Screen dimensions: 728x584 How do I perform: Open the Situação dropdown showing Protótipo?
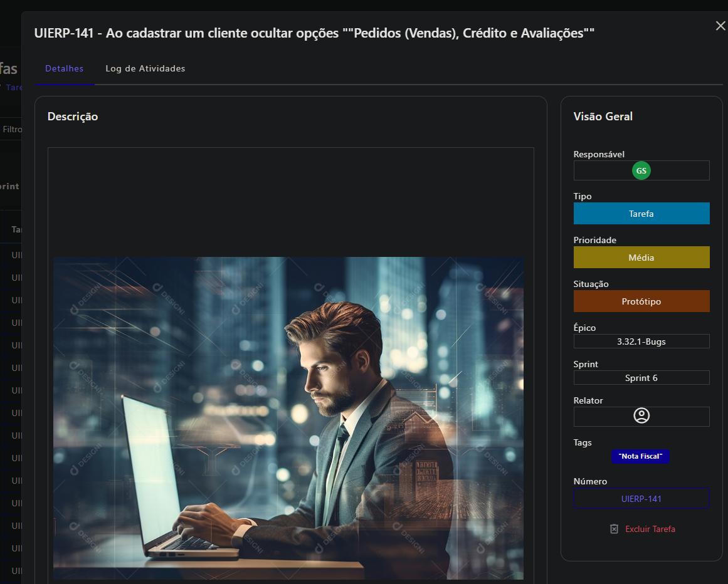tap(641, 301)
